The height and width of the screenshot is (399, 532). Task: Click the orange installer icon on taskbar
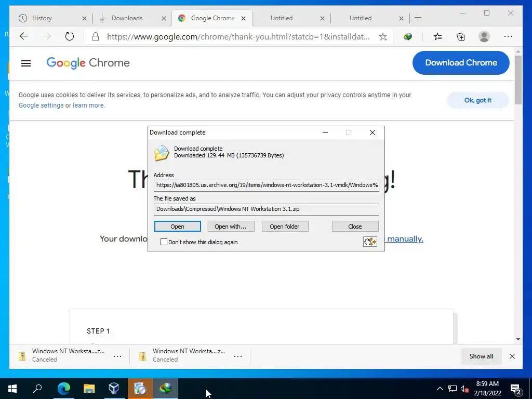[x=140, y=389]
